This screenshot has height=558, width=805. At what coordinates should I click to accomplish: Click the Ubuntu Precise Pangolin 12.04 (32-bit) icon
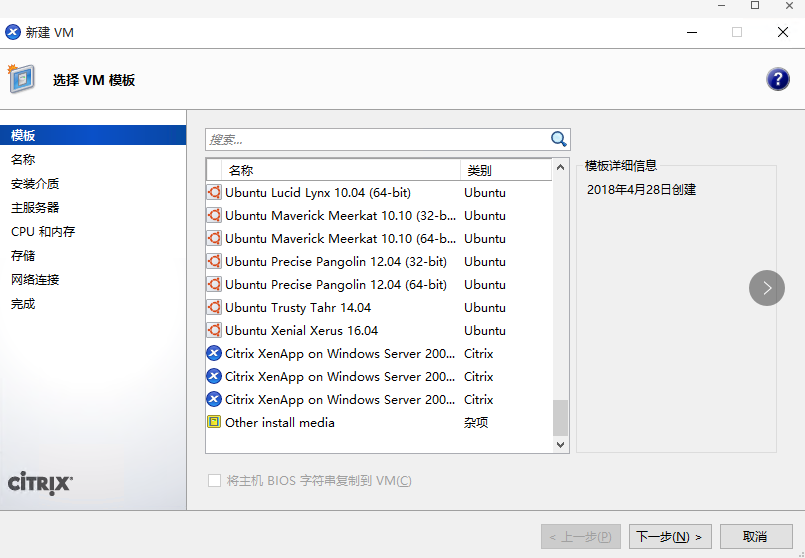click(214, 261)
